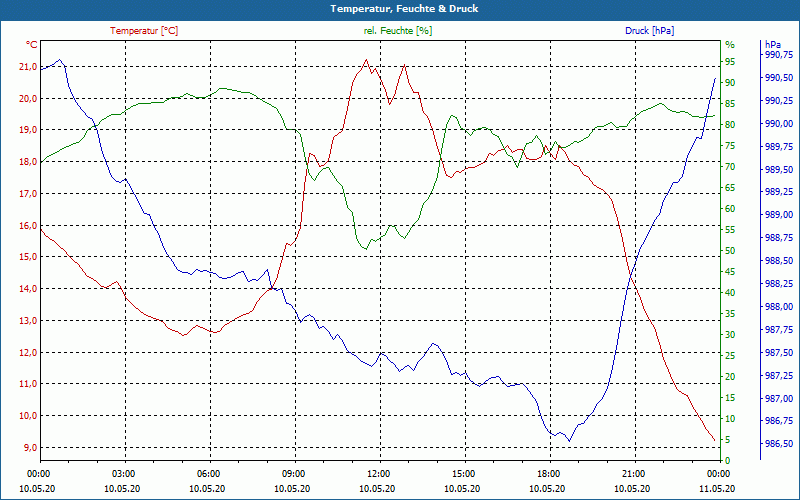Click green humidity axis tick "80"
The height and width of the screenshot is (500, 800).
tap(730, 125)
